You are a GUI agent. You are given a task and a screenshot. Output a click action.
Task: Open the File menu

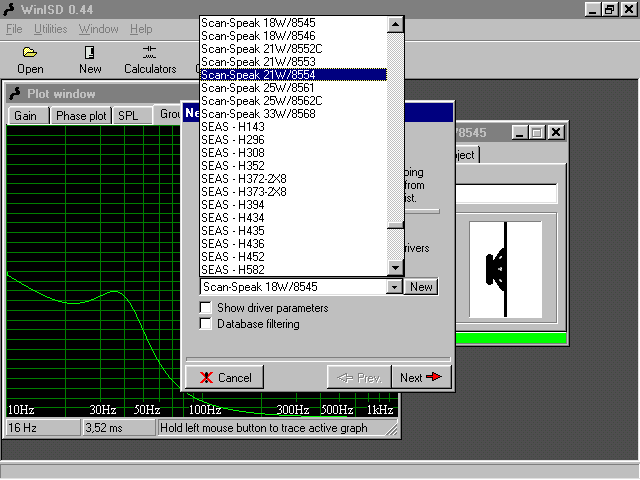pyautogui.click(x=14, y=29)
